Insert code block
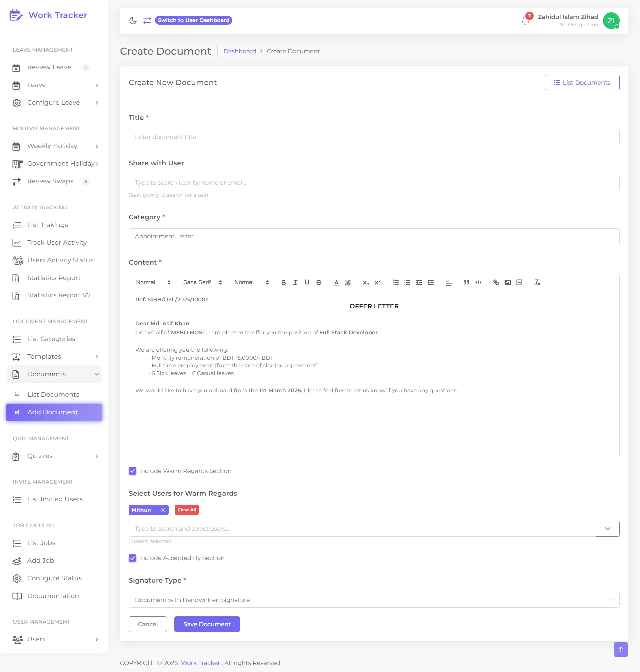The width and height of the screenshot is (640, 672). click(478, 282)
